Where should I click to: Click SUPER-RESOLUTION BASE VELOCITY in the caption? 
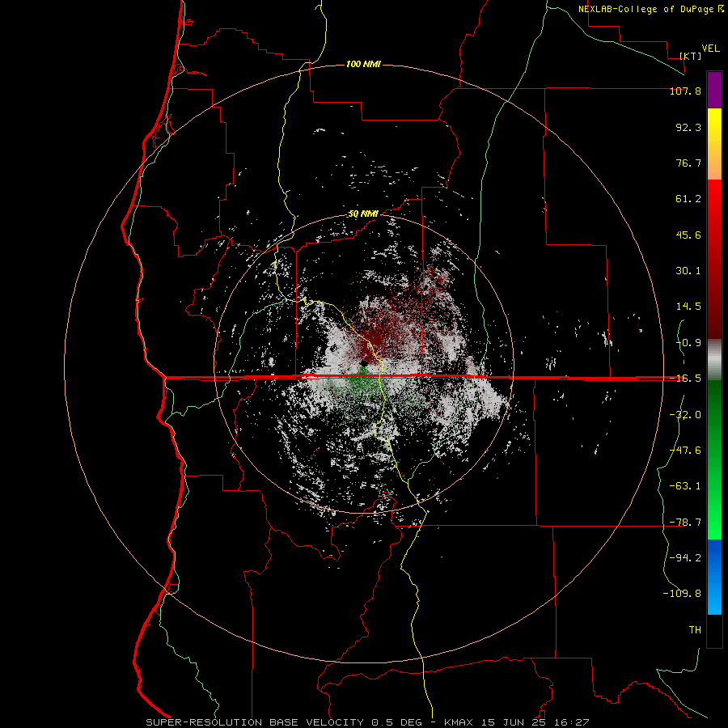(255, 722)
